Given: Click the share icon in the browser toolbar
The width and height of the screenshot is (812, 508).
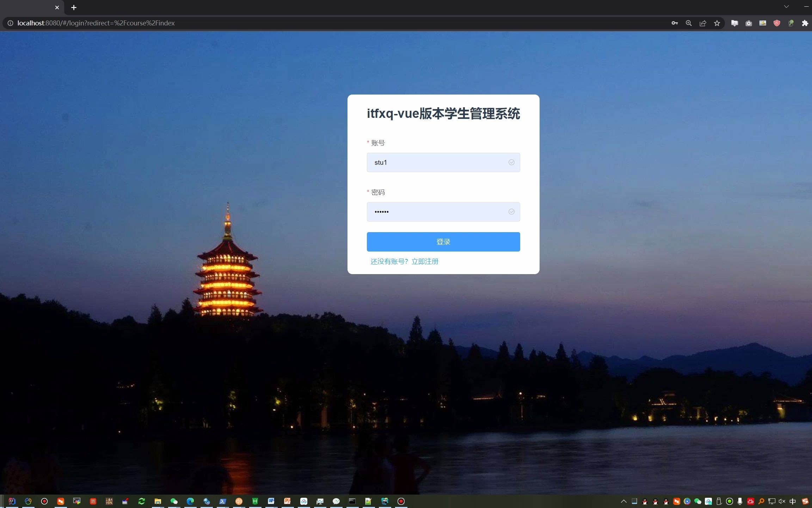Looking at the screenshot, I should (703, 23).
